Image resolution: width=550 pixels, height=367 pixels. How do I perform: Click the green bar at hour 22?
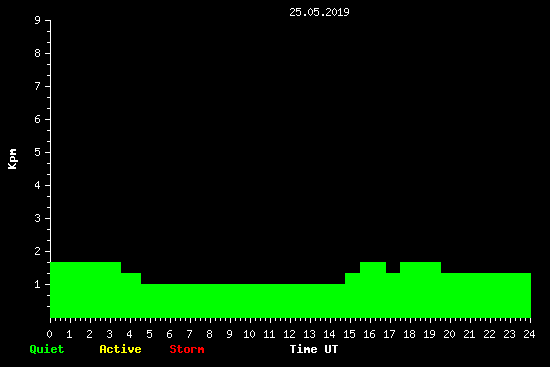click(x=490, y=295)
